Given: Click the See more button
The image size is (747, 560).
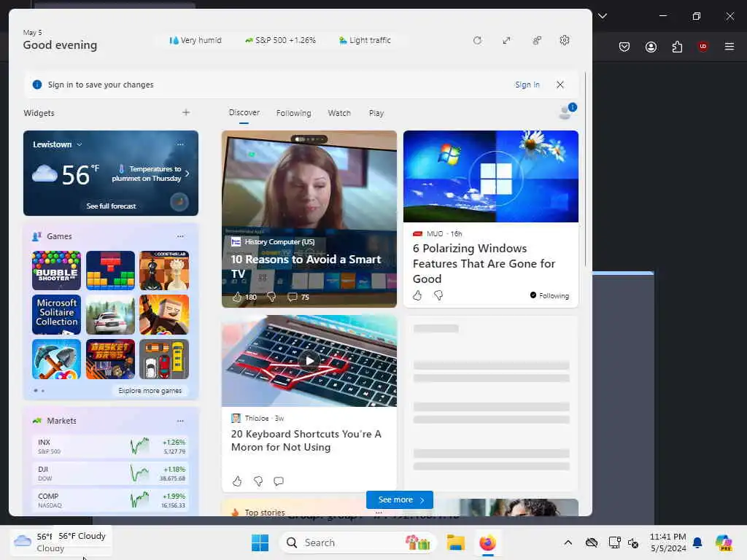Looking at the screenshot, I should point(400,500).
